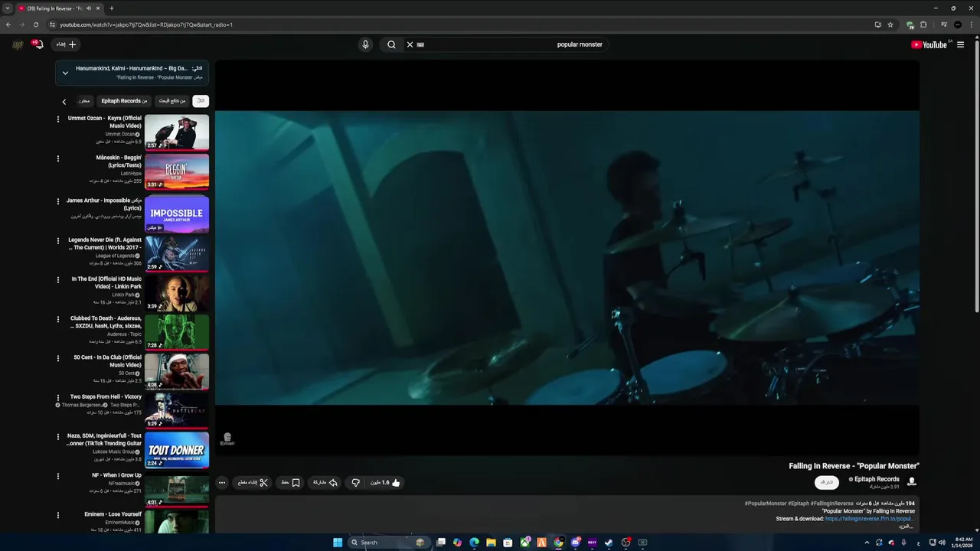Click the Epitaph Records channel avatar

[911, 481]
